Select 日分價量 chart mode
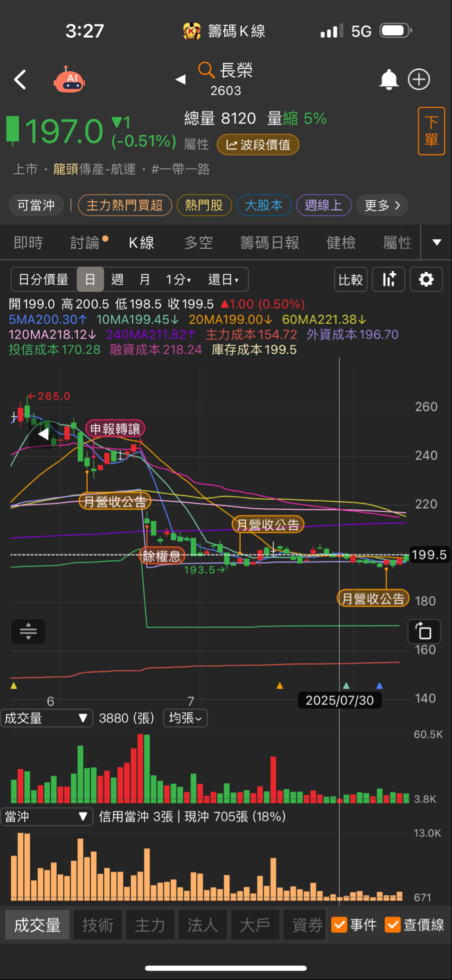The width and height of the screenshot is (452, 980). point(44,280)
